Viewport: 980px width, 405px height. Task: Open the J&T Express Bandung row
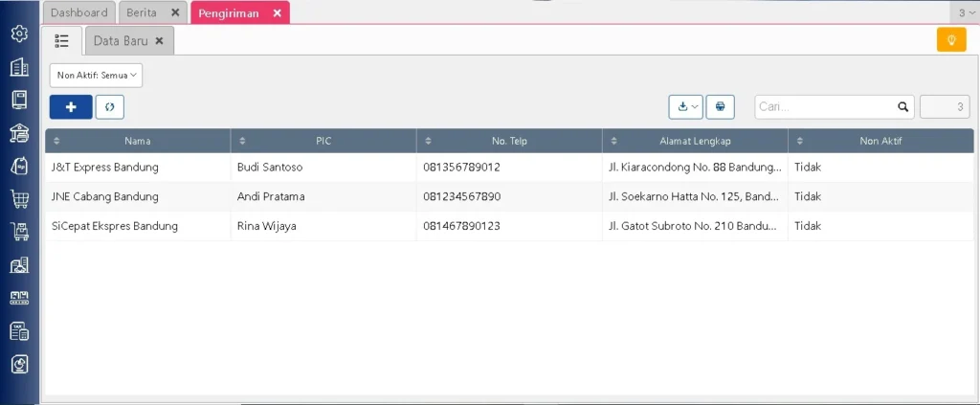(x=509, y=168)
